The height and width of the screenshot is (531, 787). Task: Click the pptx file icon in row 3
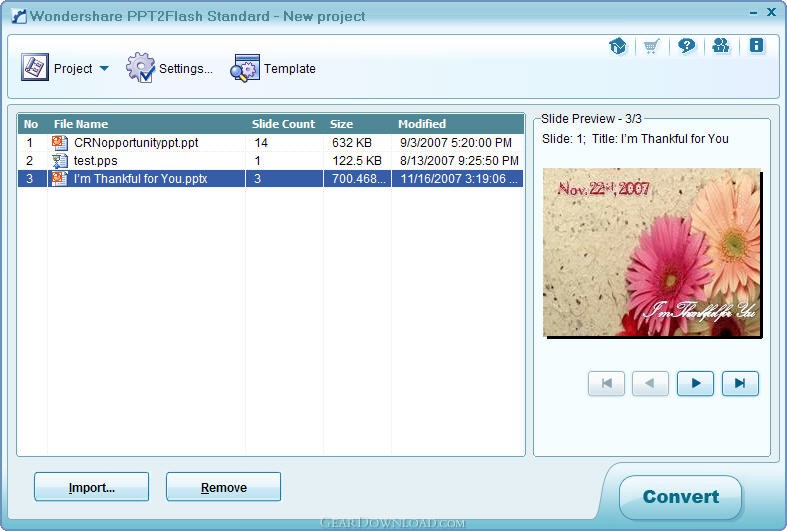tap(60, 178)
